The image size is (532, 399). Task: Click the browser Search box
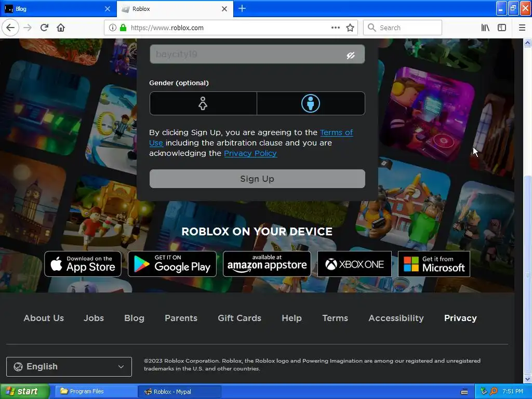coord(403,28)
